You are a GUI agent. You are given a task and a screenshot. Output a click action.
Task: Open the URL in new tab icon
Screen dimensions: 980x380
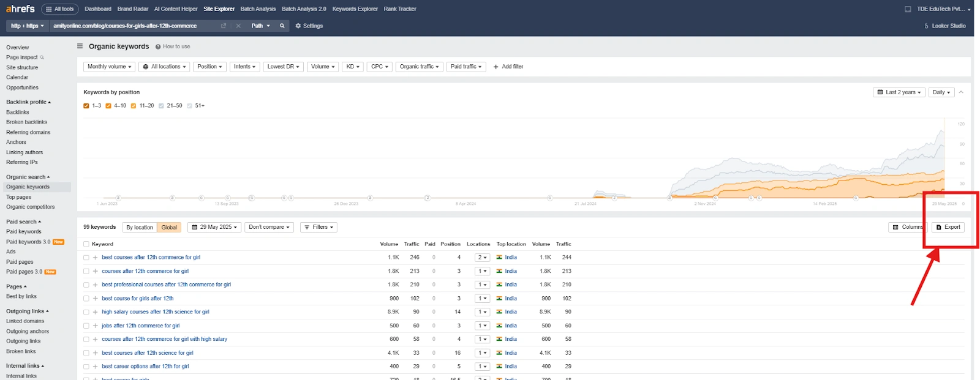coord(224,26)
